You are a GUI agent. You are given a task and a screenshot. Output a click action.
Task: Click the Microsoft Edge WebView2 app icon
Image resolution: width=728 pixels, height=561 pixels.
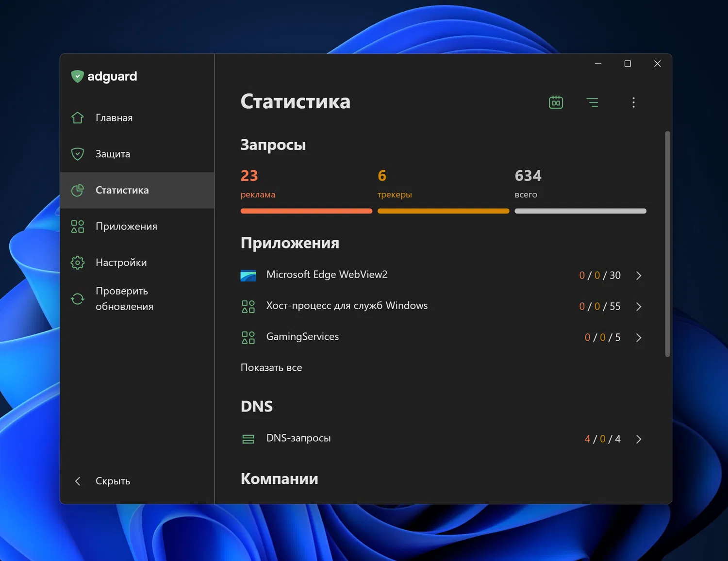[248, 275]
